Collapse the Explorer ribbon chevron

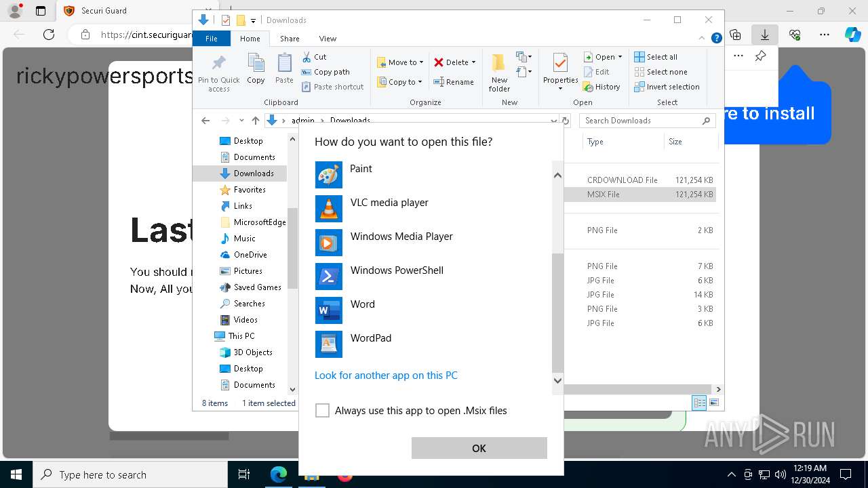[x=703, y=39]
